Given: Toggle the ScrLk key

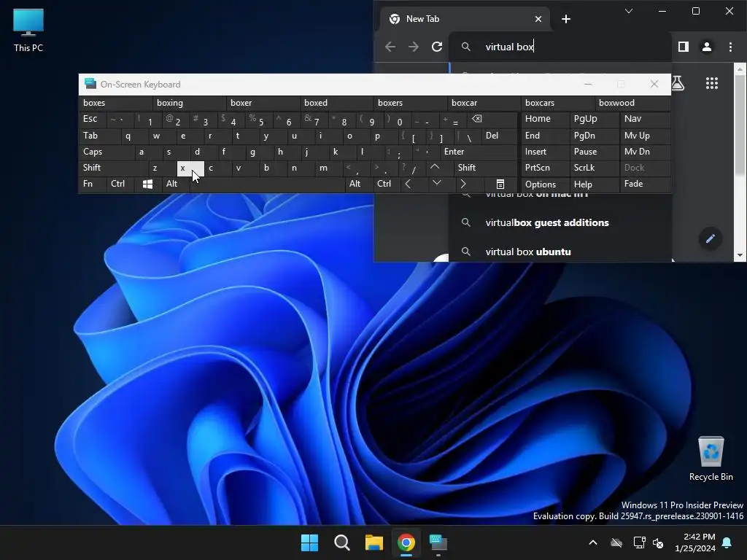Looking at the screenshot, I should [x=594, y=168].
